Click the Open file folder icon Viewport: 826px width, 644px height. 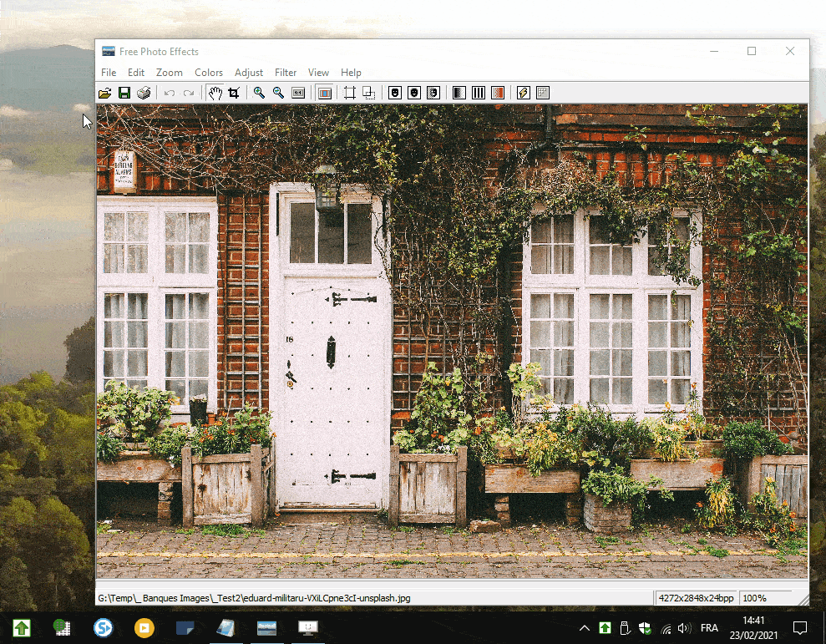point(105,94)
